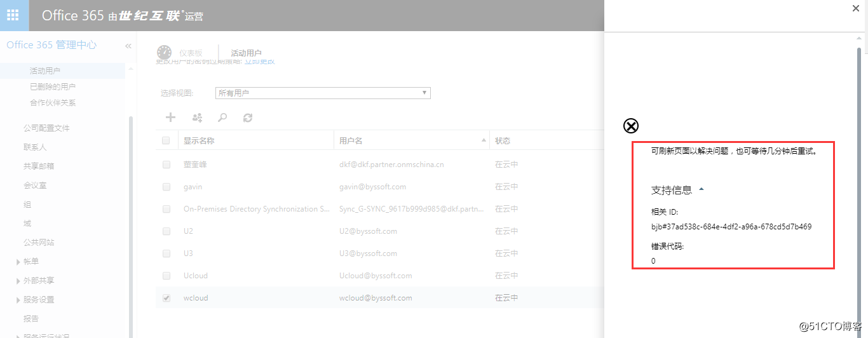Check the box for user gavin
The width and height of the screenshot is (868, 338).
[x=166, y=187]
